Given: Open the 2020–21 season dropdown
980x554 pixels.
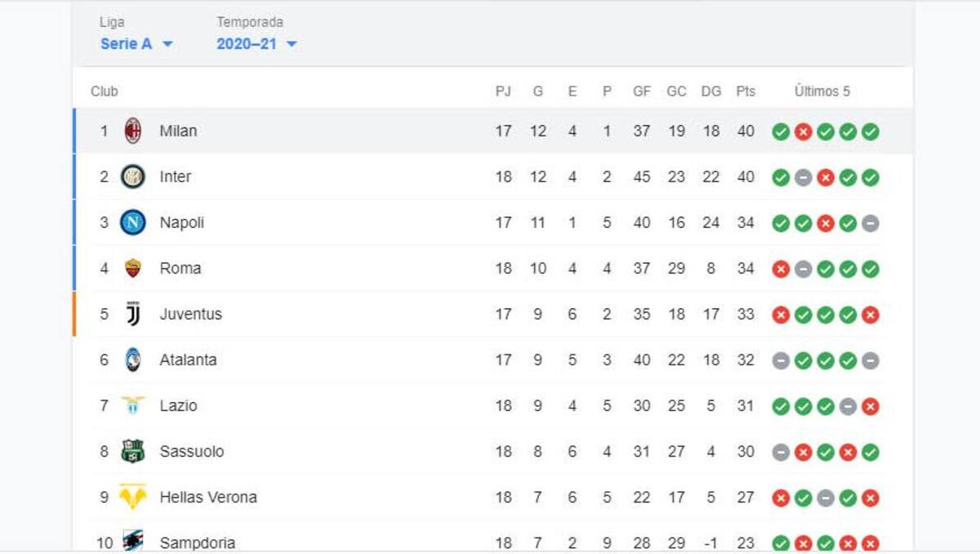Looking at the screenshot, I should click(256, 44).
